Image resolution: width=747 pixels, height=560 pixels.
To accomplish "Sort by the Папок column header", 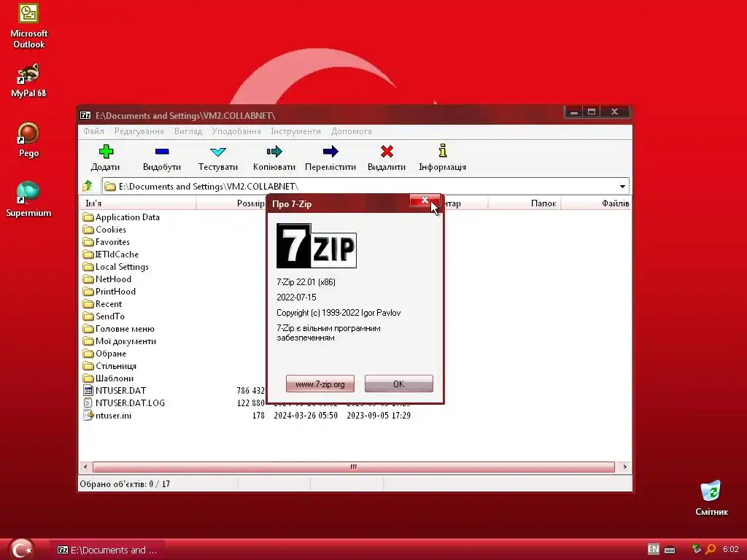I will [525, 203].
